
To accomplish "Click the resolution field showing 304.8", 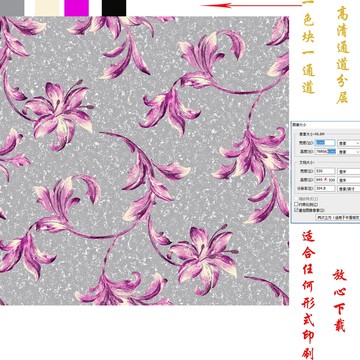I will click(325, 188).
